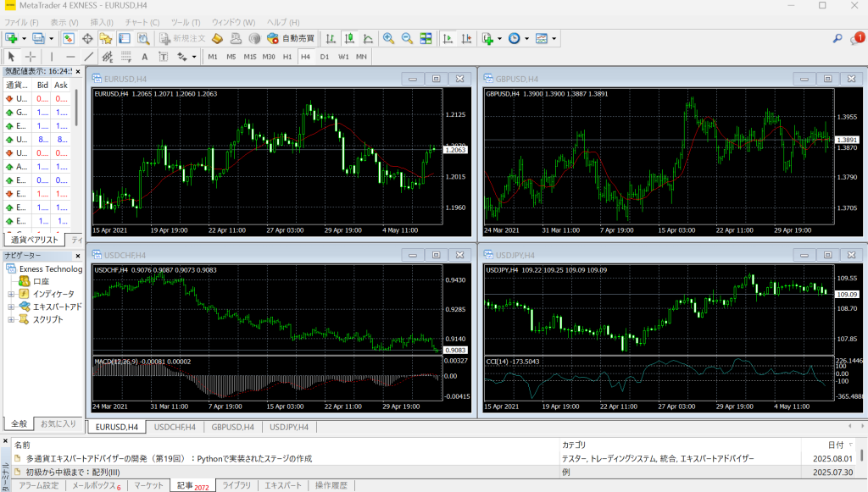Select text label tool
The width and height of the screenshot is (868, 492).
click(x=164, y=57)
